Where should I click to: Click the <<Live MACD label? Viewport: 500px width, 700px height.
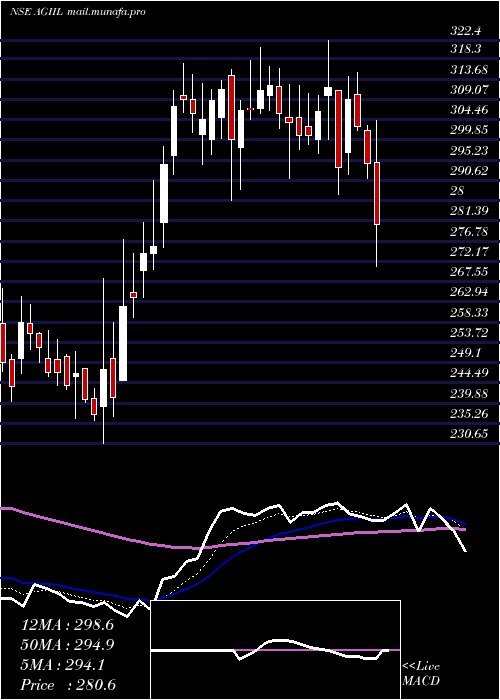click(x=421, y=674)
